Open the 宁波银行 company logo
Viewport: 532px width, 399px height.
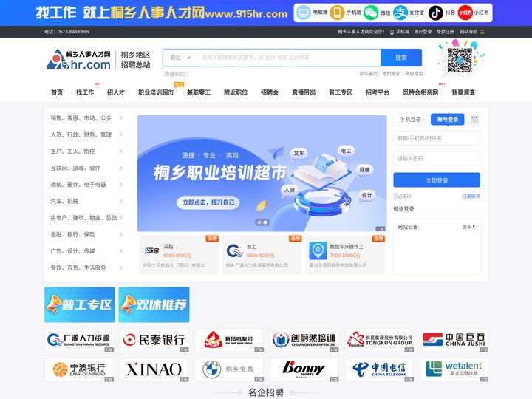tap(79, 370)
